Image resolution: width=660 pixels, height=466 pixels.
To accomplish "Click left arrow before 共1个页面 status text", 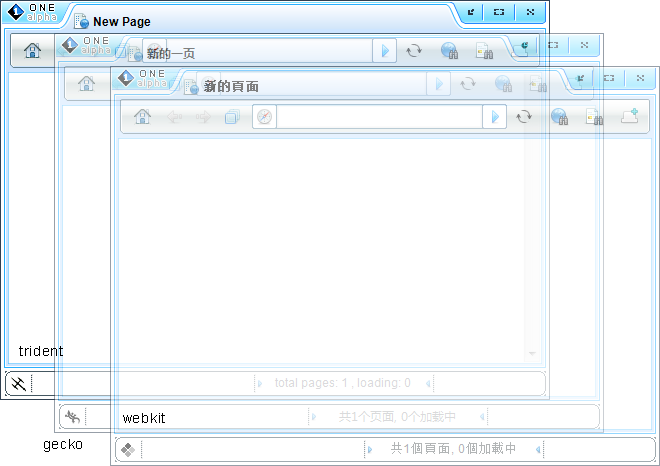I will click(x=314, y=417).
